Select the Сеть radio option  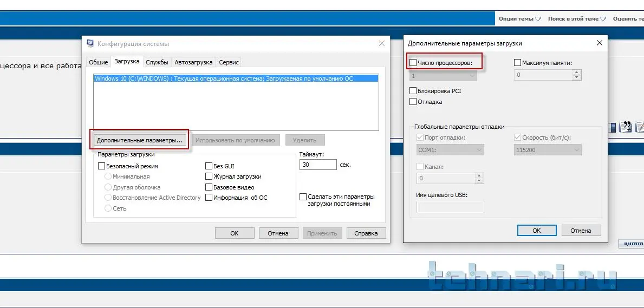pos(108,208)
